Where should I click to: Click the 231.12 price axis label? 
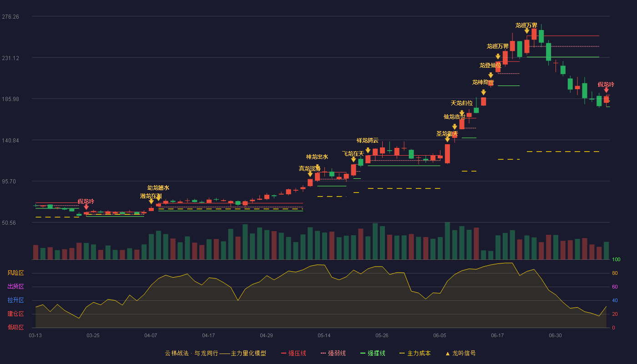tap(10, 58)
